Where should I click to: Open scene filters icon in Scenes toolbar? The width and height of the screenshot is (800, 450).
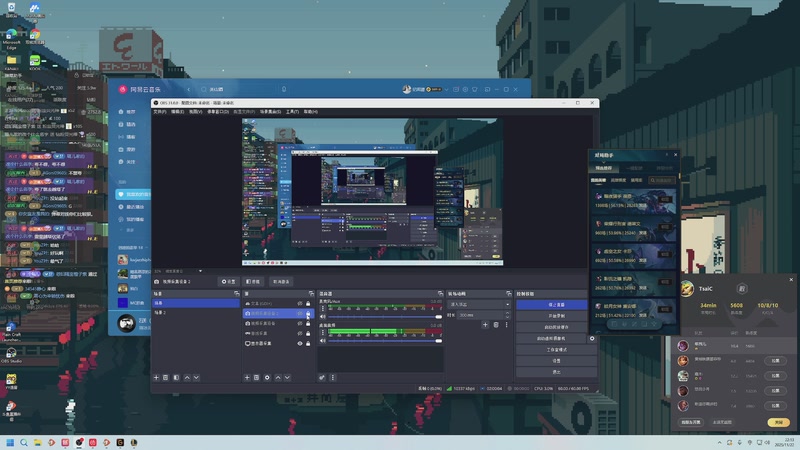[176, 378]
